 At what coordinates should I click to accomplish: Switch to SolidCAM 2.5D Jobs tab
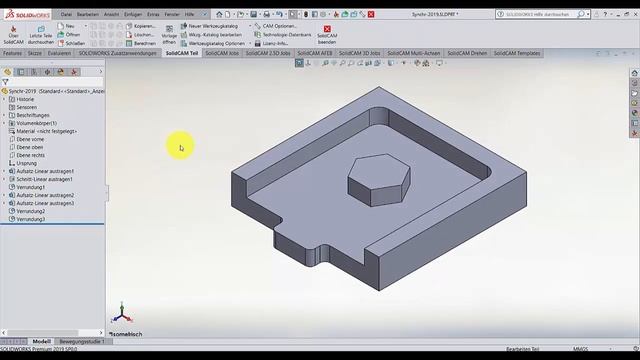pos(268,53)
